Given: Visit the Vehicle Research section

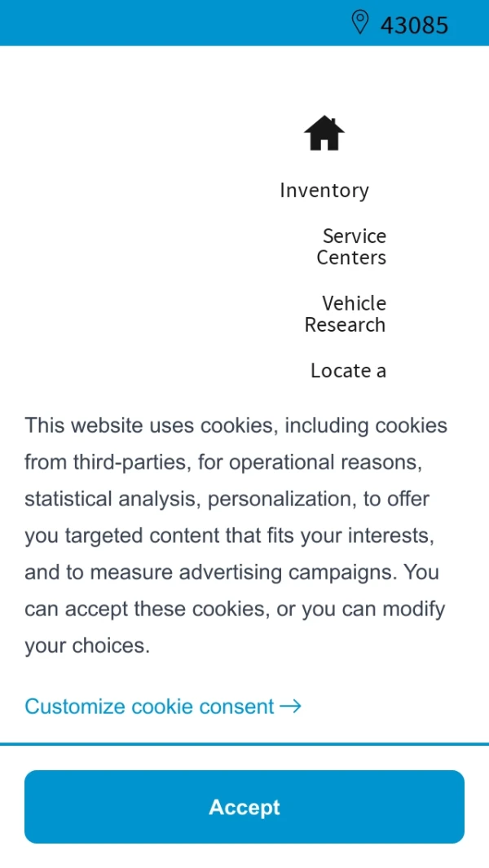Looking at the screenshot, I should pyautogui.click(x=346, y=314).
